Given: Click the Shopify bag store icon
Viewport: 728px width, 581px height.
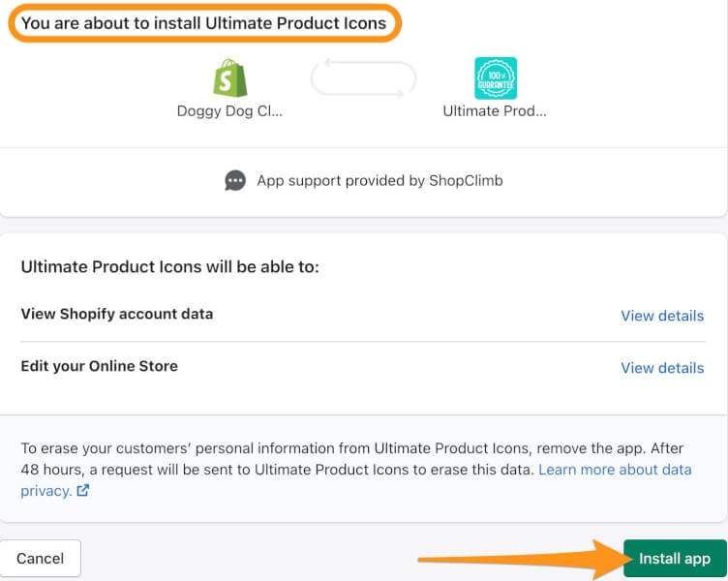Looking at the screenshot, I should click(x=229, y=77).
